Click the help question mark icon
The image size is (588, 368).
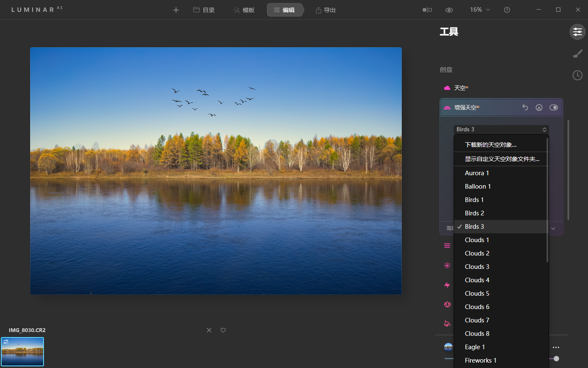point(507,10)
